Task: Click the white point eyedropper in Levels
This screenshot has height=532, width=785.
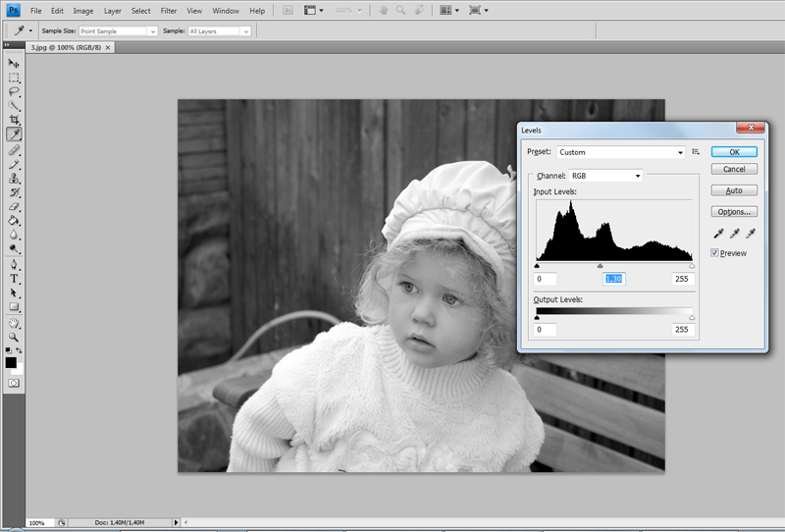Action: [x=751, y=233]
